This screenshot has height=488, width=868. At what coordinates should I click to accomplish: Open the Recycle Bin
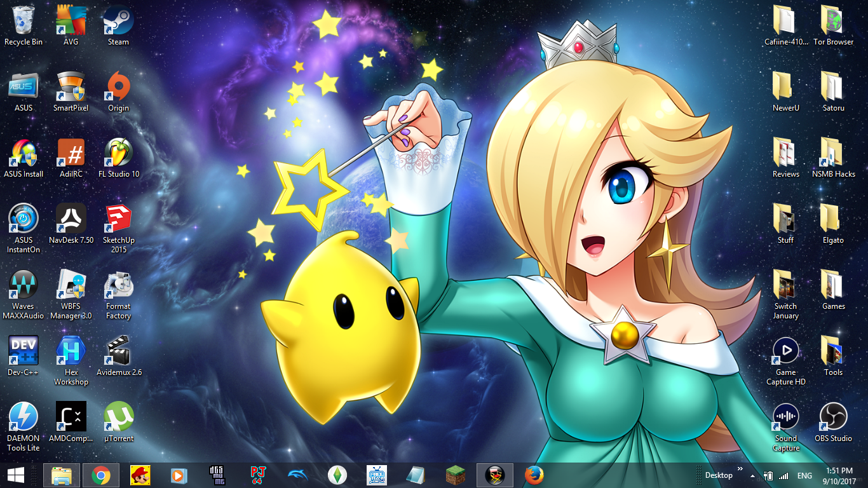click(x=24, y=22)
